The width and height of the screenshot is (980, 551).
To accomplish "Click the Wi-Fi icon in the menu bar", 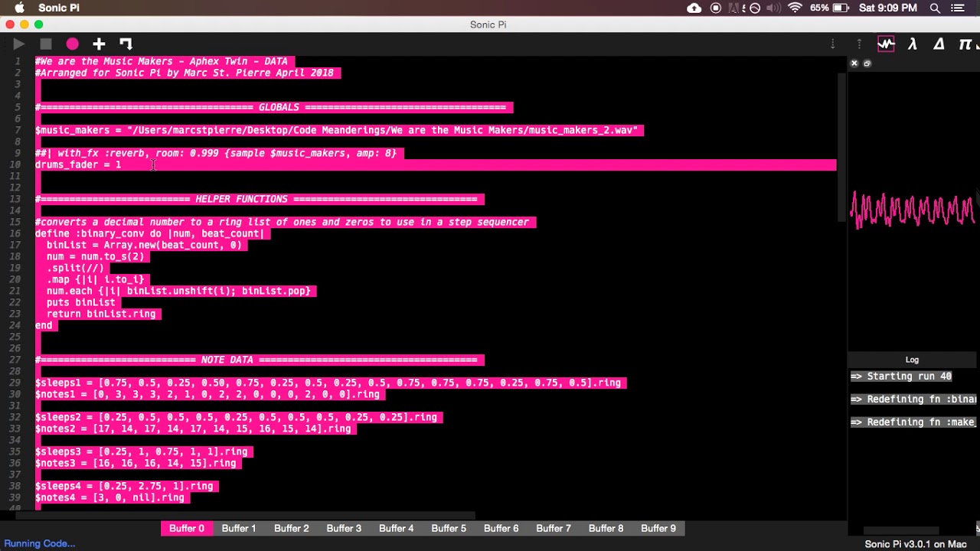I will (795, 8).
